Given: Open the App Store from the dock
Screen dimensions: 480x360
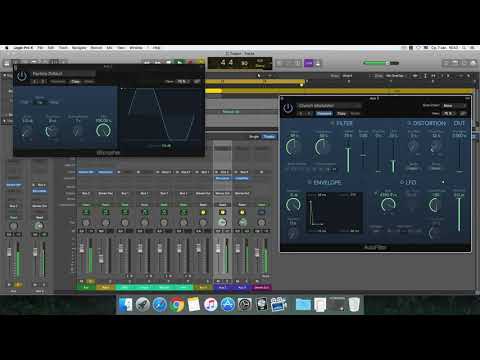Looking at the screenshot, I should 228,305.
